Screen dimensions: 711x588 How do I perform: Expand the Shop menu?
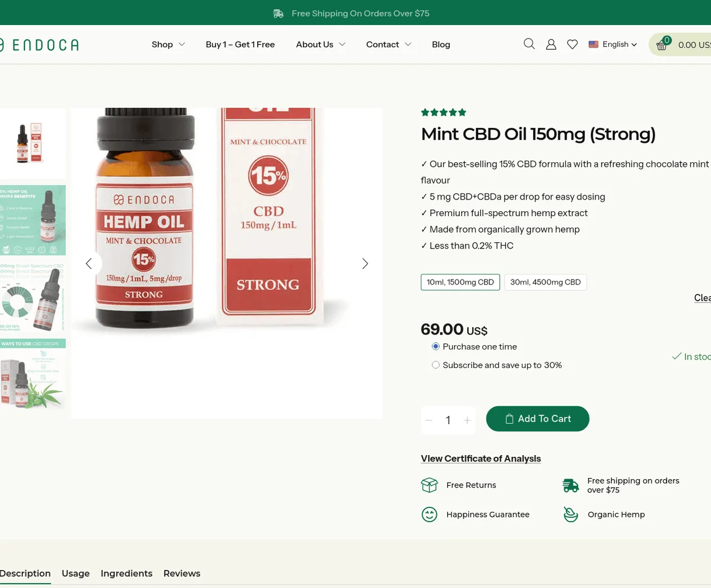tap(168, 44)
